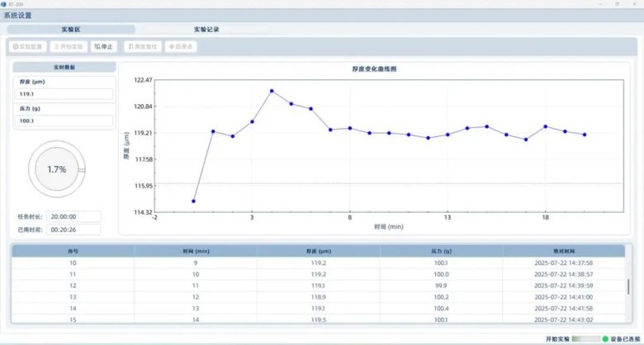The width and height of the screenshot is (644, 345).
Task: Click the green device connected indicator
Action: [x=604, y=338]
